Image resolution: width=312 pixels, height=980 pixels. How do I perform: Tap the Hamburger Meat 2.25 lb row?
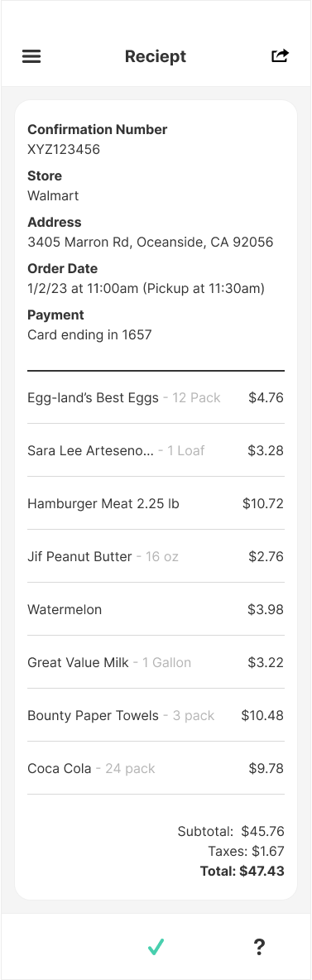[156, 503]
